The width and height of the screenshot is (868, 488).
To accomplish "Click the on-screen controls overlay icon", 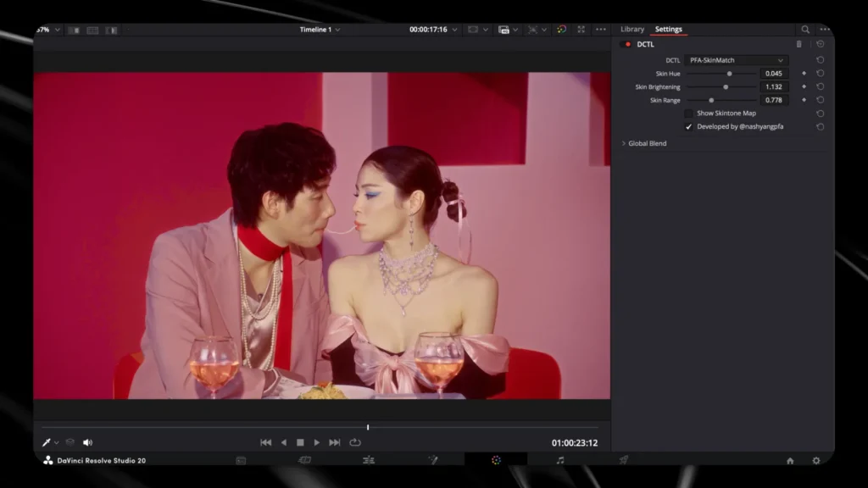I will pos(532,30).
